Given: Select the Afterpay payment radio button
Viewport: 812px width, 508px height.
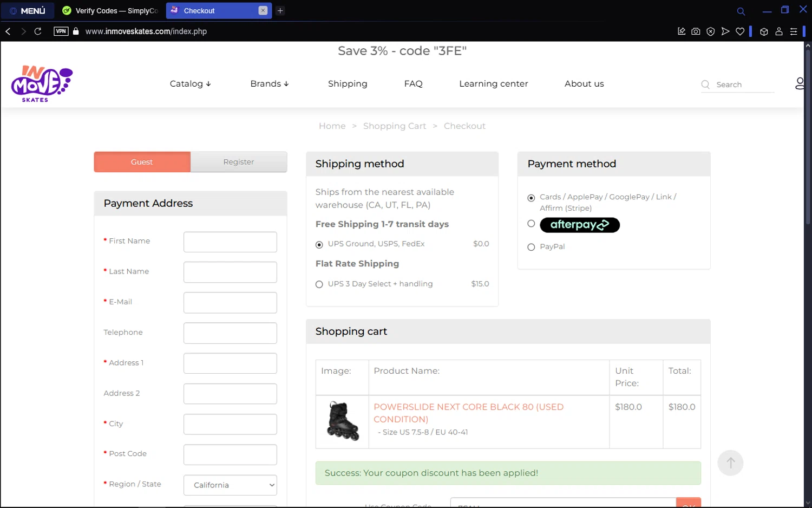Looking at the screenshot, I should point(531,224).
